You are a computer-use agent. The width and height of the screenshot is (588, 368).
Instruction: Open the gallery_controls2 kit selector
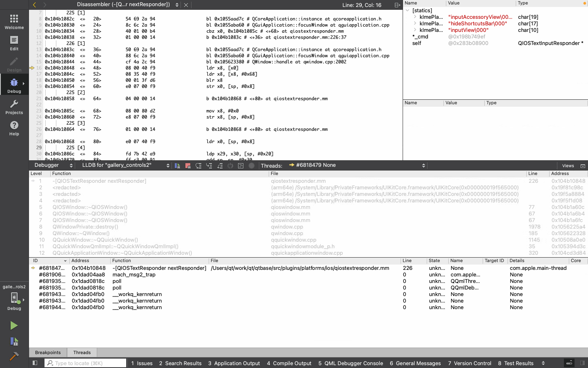pos(14,298)
